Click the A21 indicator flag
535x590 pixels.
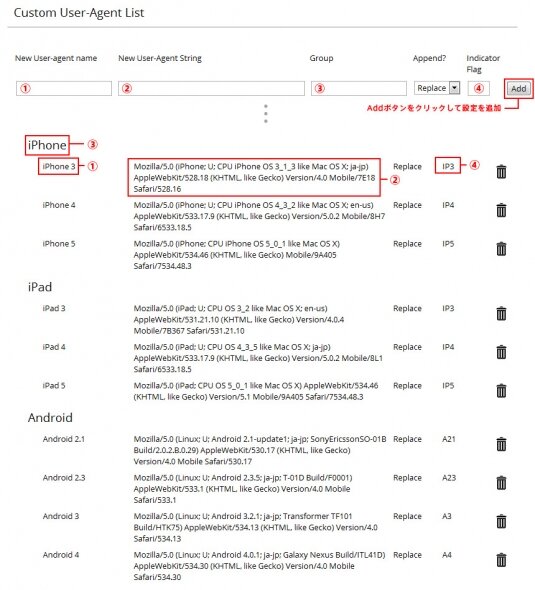click(x=448, y=439)
